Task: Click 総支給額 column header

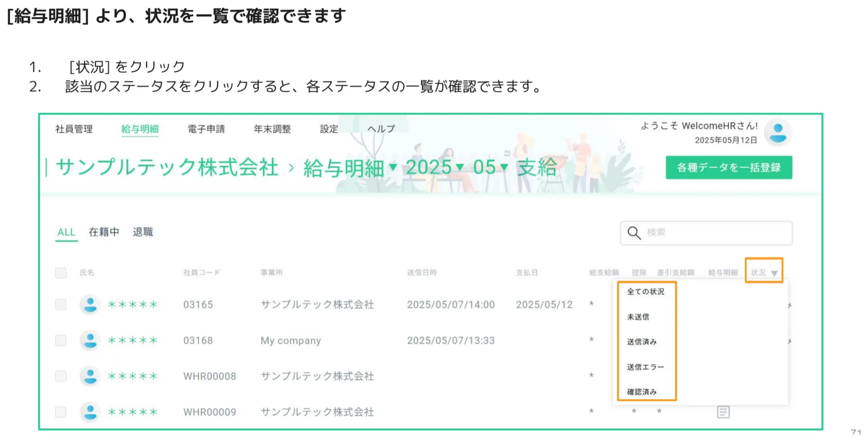Action: [604, 273]
